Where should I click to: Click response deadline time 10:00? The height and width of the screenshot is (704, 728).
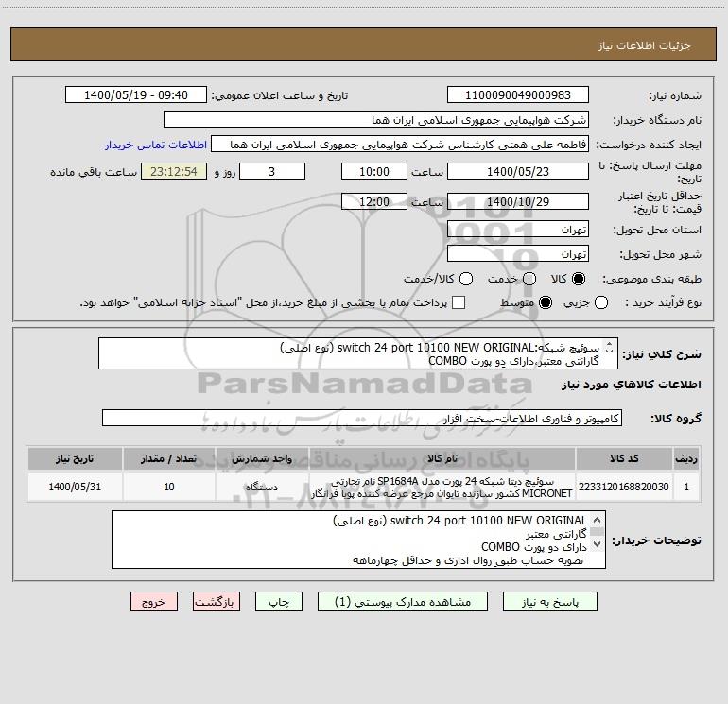click(374, 171)
